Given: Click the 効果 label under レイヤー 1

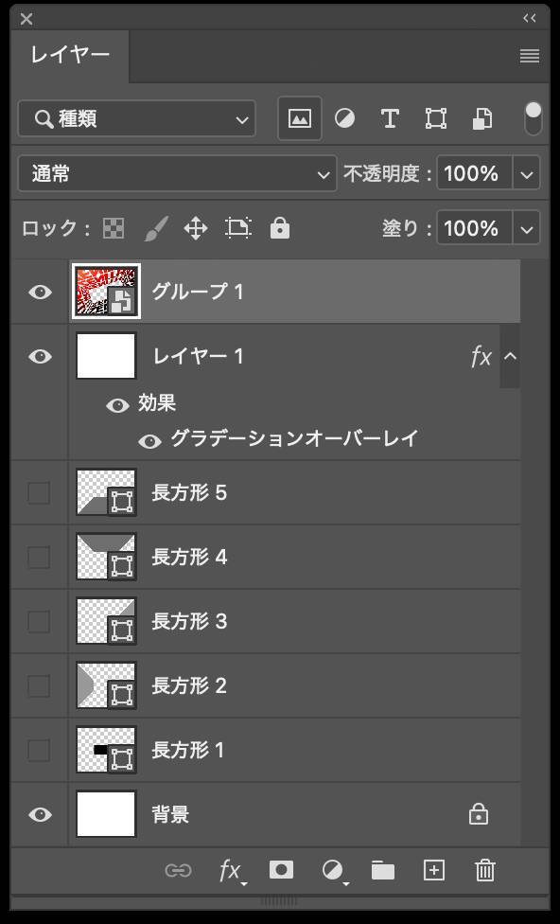Looking at the screenshot, I should (157, 403).
